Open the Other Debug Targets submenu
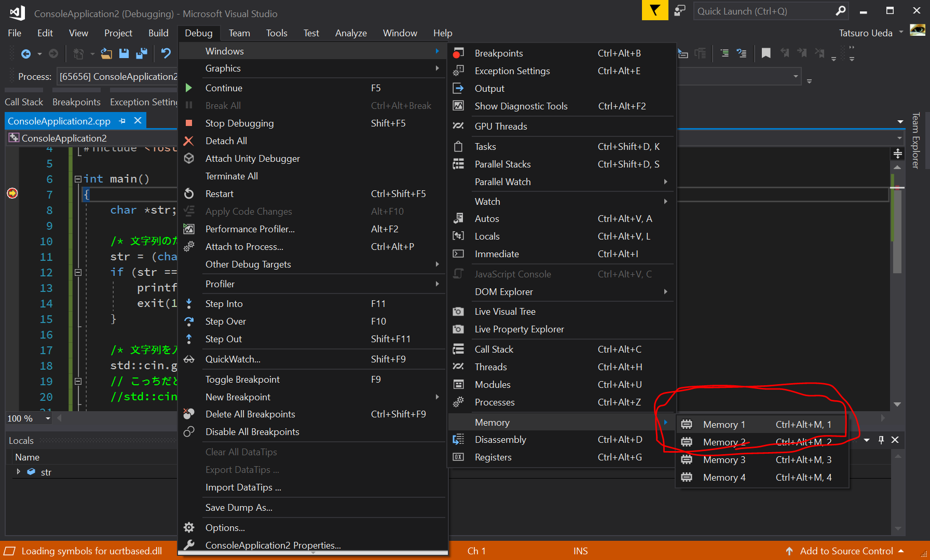Image resolution: width=930 pixels, height=560 pixels. [312, 264]
